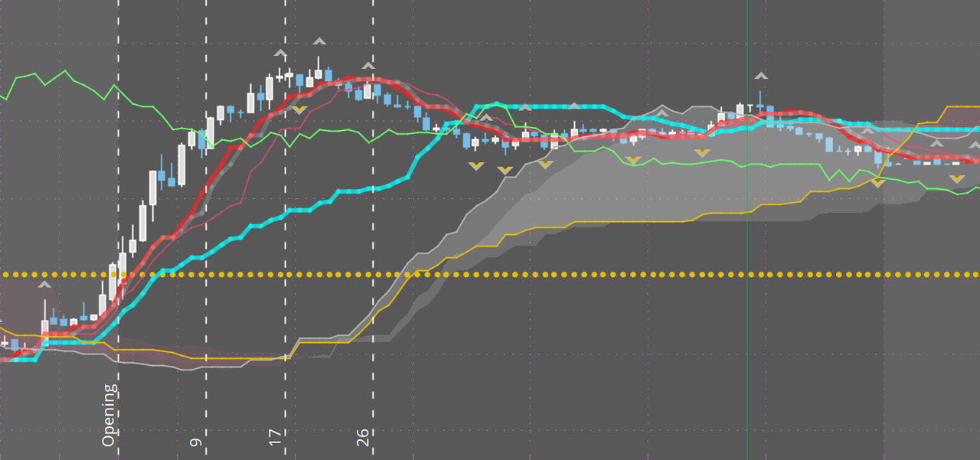The width and height of the screenshot is (980, 460).
Task: Click the "Opening" time-cycle label
Action: [x=109, y=415]
